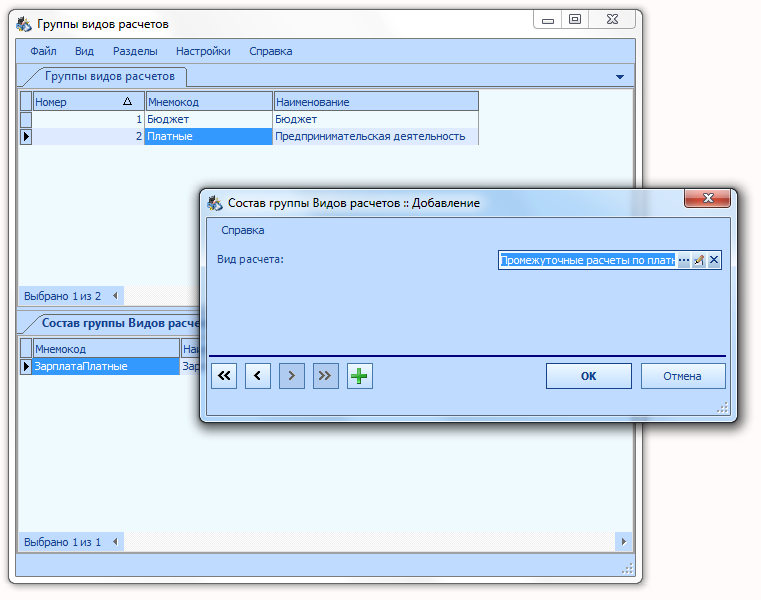Open the Справка menu in main window

point(270,51)
